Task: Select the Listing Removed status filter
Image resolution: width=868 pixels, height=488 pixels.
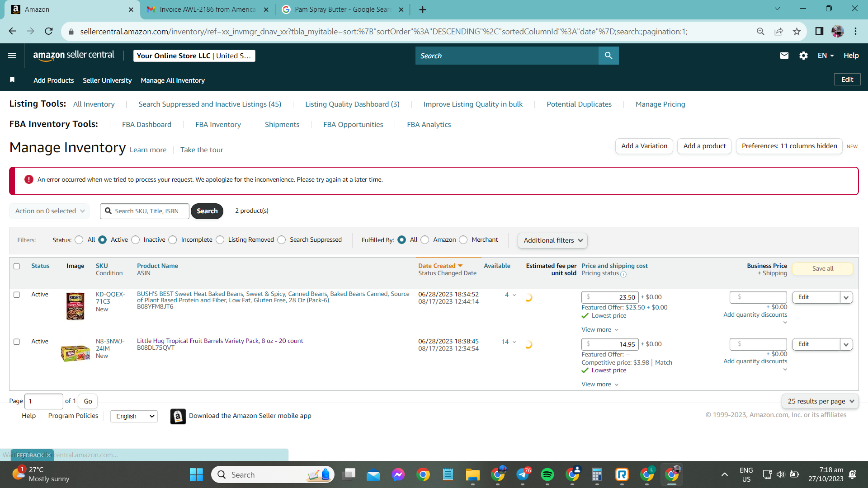Action: pos(220,240)
